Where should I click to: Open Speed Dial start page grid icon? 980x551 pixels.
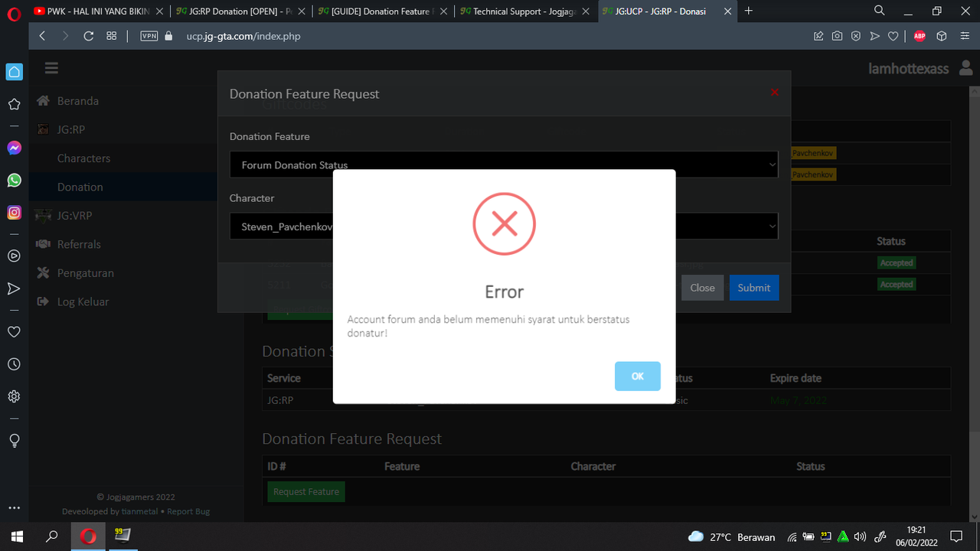[112, 36]
